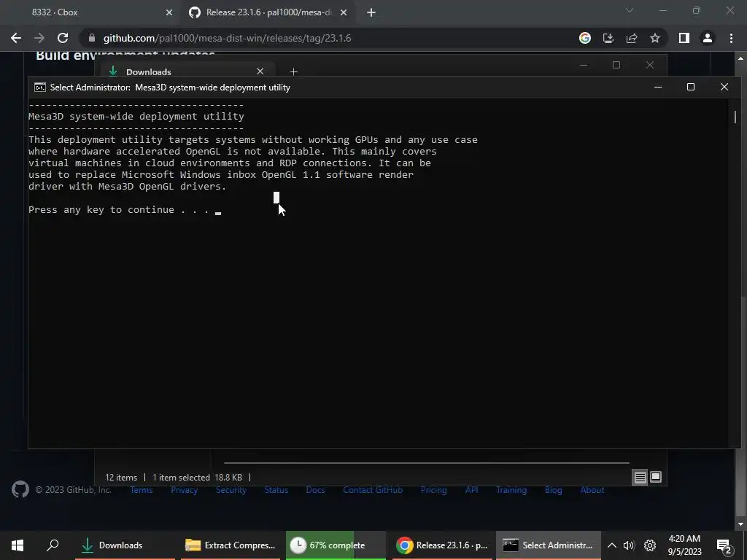Close the Mesa3D deployment utility window
This screenshot has width=747, height=560.
724,87
